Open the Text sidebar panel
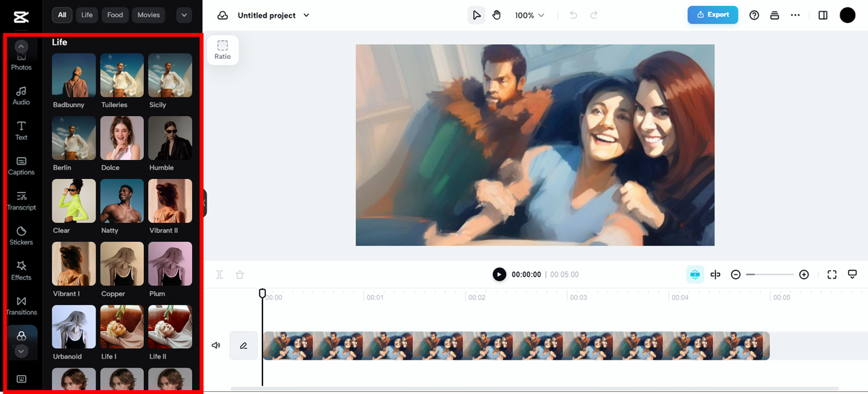868x394 pixels. click(x=21, y=131)
